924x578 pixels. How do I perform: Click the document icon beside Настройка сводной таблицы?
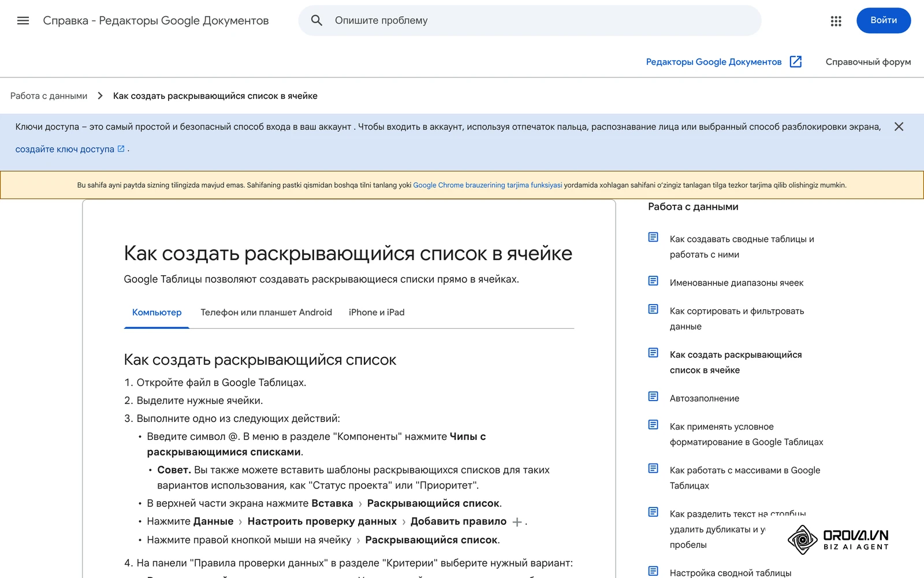coord(653,571)
